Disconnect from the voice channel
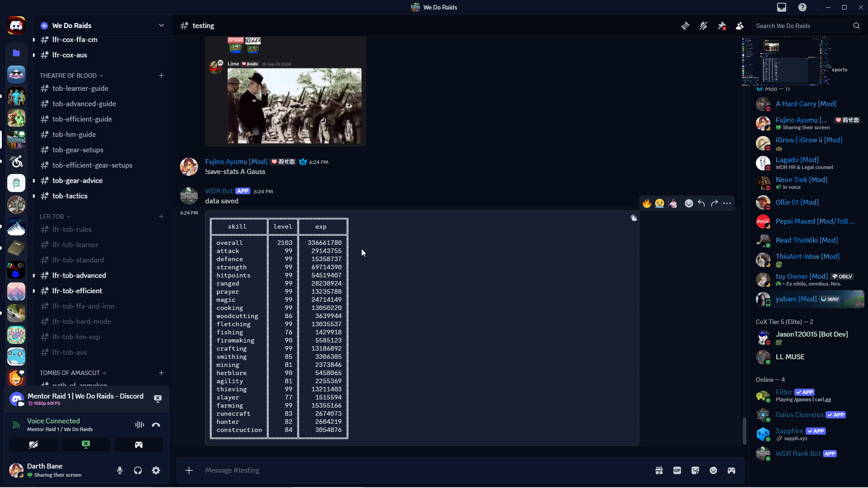The image size is (868, 488). (x=156, y=425)
